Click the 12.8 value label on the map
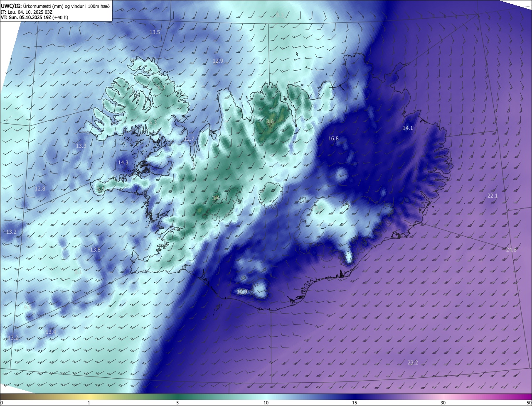 point(40,188)
